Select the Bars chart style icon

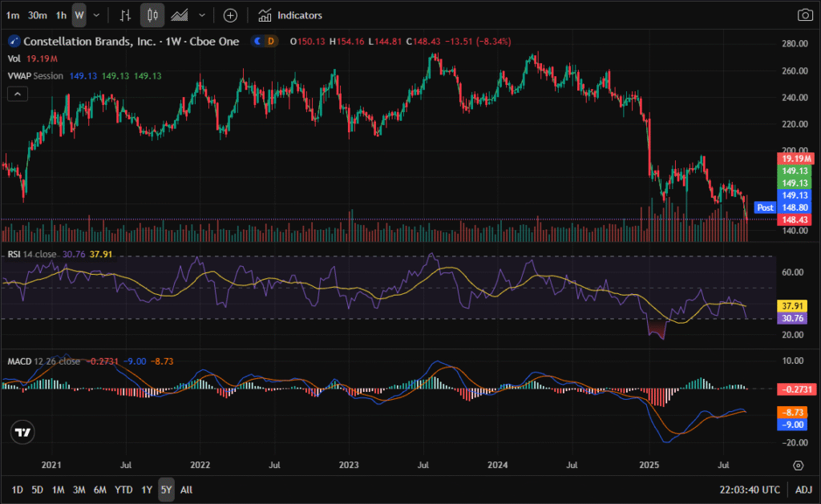coord(124,15)
